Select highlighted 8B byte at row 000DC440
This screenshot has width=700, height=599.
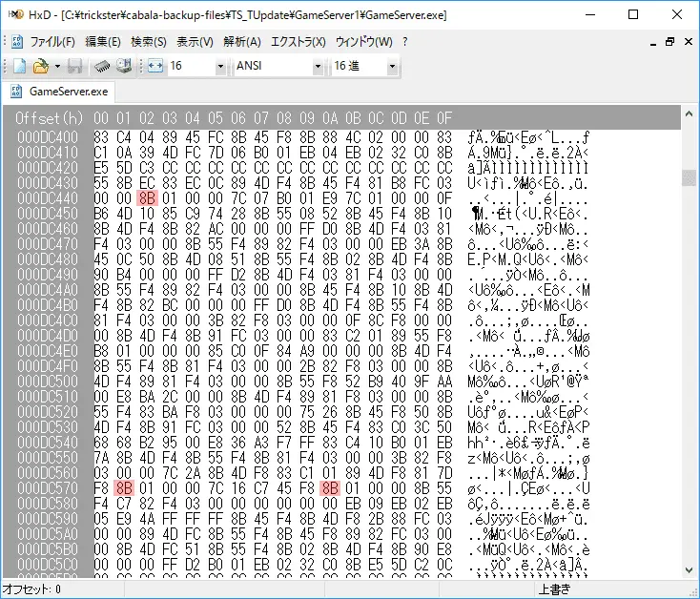147,198
